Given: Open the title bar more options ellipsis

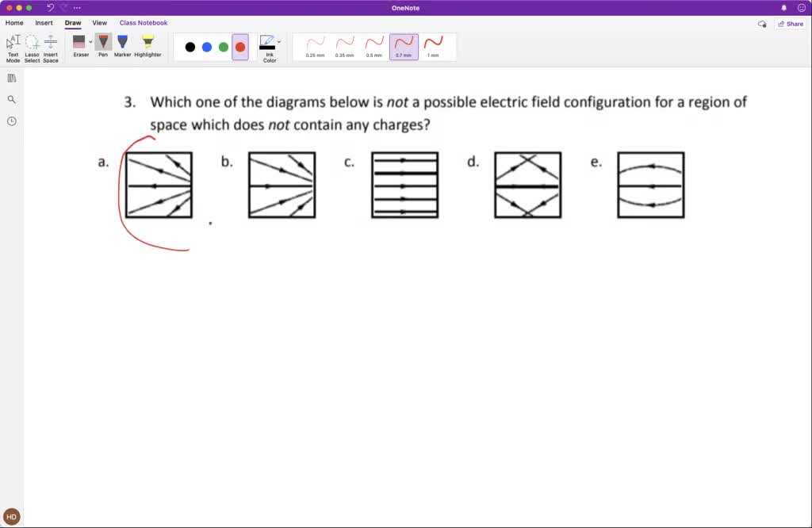Looking at the screenshot, I should [x=77, y=7].
